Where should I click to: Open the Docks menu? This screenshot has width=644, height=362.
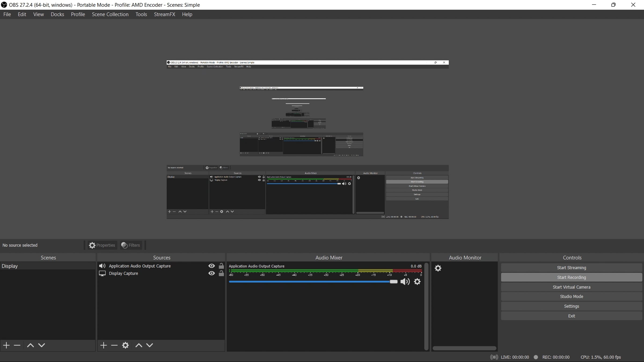click(x=57, y=14)
